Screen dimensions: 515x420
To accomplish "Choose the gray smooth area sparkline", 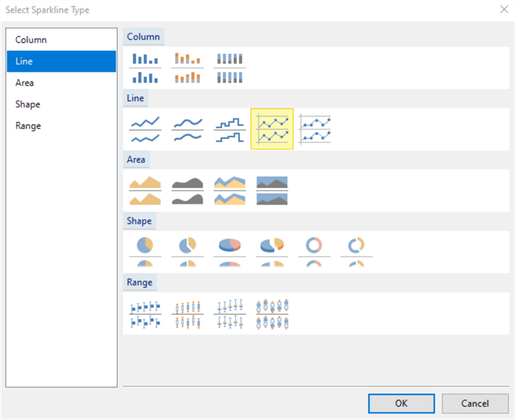I will click(187, 190).
